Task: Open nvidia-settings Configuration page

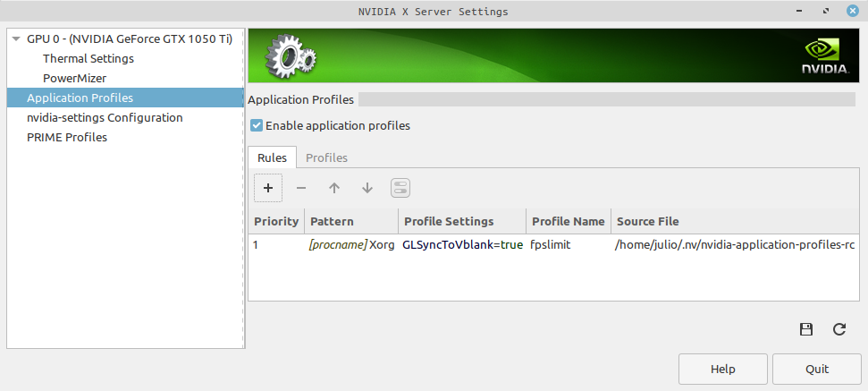Action: click(x=105, y=117)
